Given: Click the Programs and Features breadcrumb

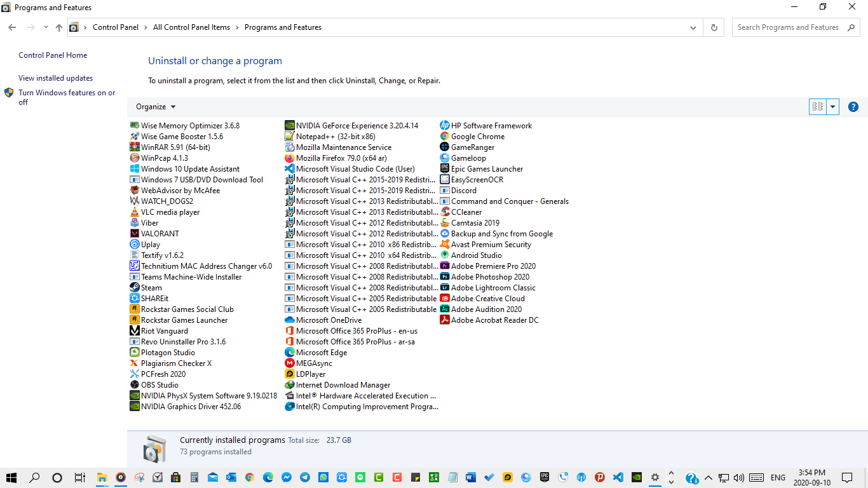Looking at the screenshot, I should (x=283, y=27).
